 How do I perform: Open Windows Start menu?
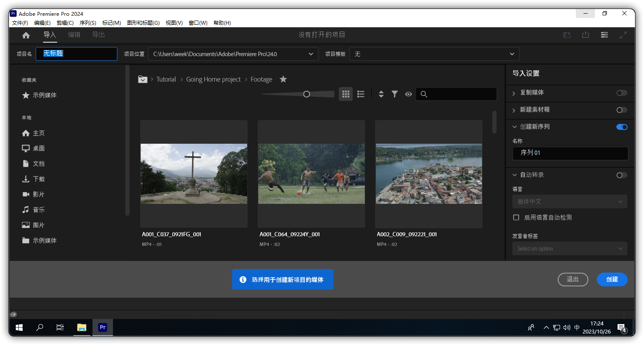[x=19, y=328]
